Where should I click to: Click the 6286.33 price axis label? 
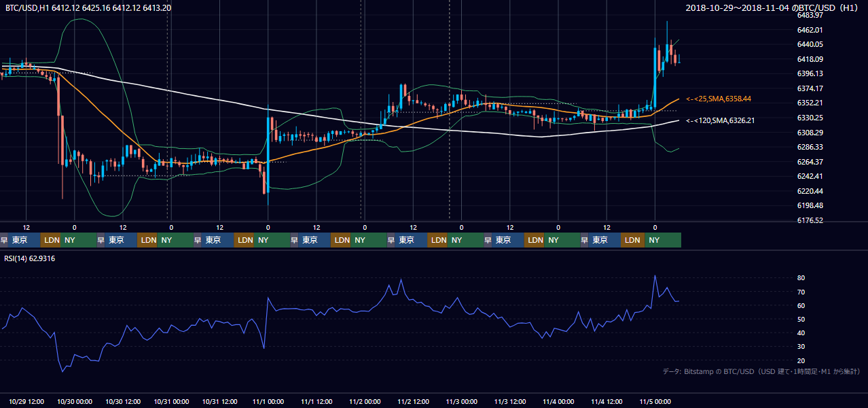click(810, 147)
